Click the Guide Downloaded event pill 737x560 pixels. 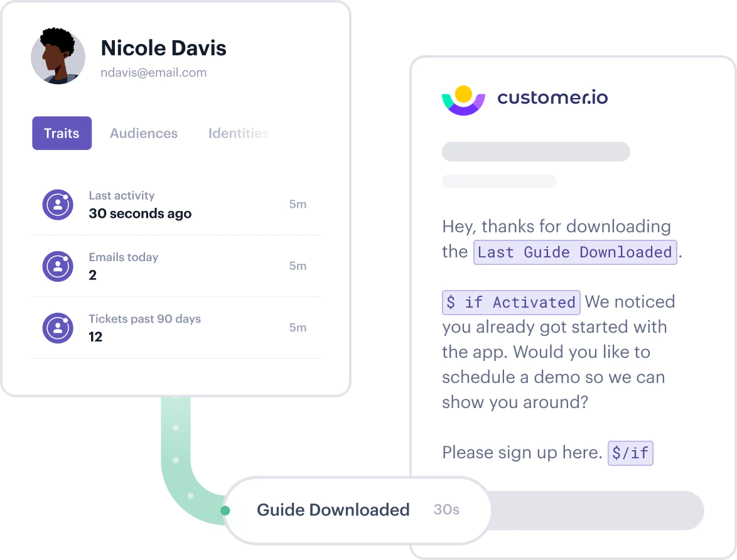coord(333,510)
